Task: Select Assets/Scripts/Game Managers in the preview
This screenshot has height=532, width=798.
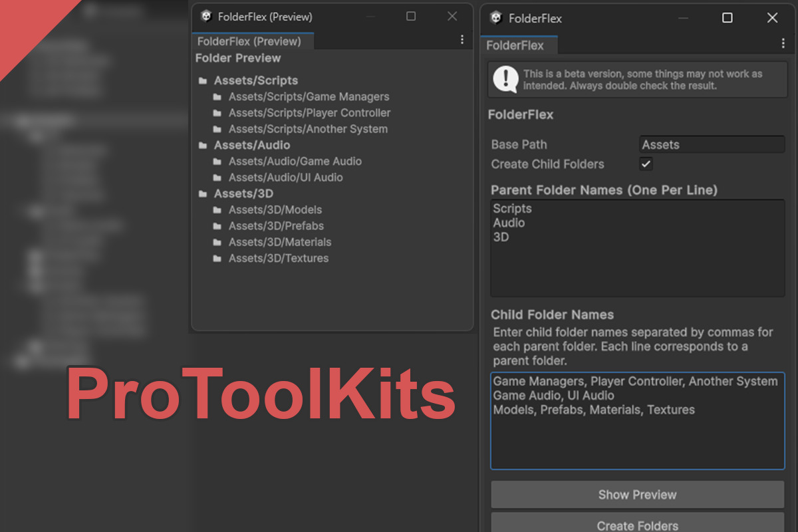Action: click(309, 97)
